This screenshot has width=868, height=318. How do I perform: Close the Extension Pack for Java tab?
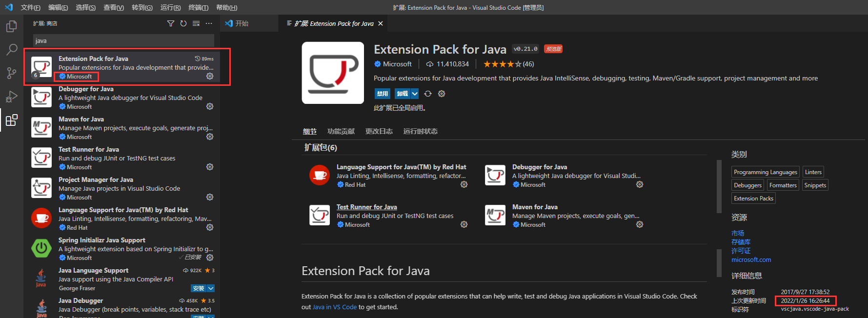(381, 23)
